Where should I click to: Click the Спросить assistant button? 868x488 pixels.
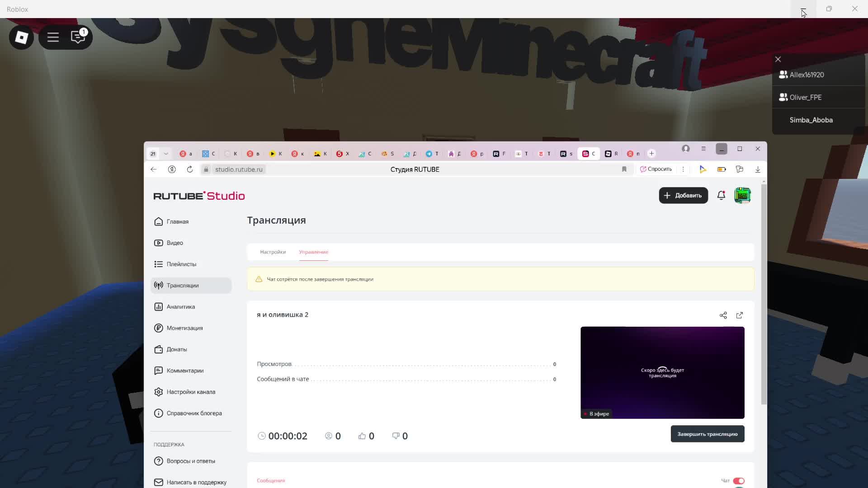click(x=656, y=169)
